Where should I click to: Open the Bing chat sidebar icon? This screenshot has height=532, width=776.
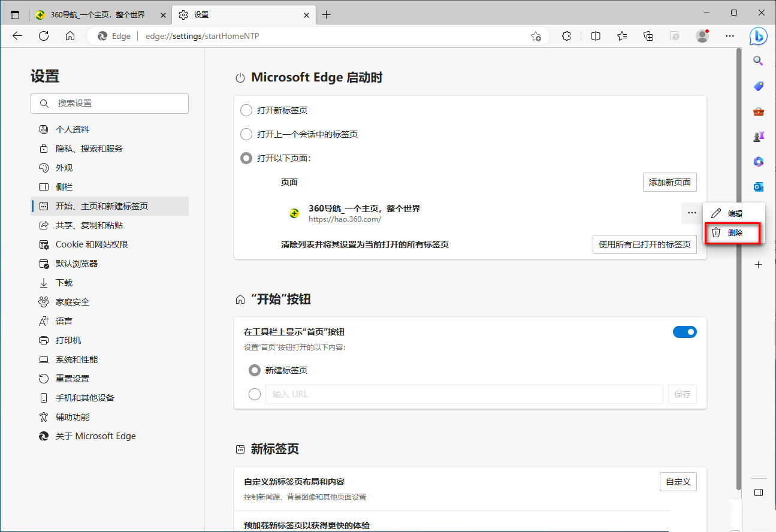coord(758,36)
